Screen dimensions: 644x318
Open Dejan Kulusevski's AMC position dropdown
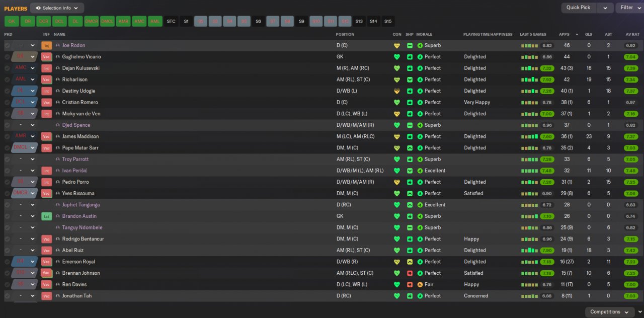[x=25, y=68]
